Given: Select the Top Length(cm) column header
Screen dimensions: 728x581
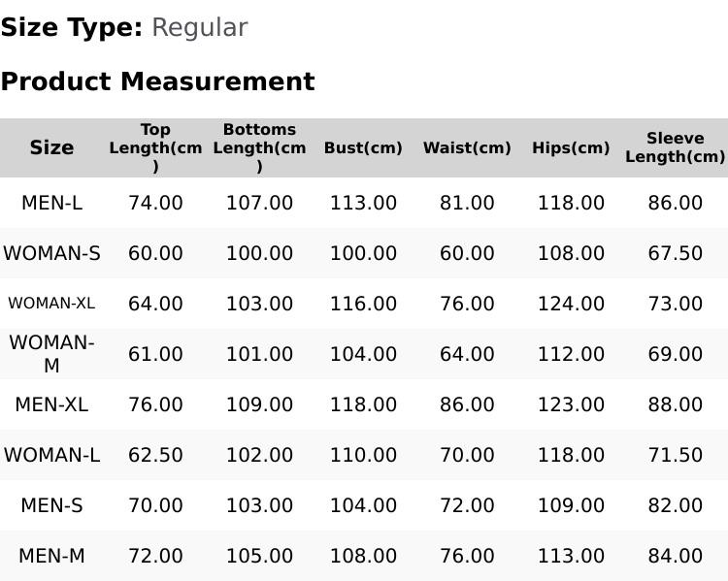Looking at the screenshot, I should tap(155, 147).
